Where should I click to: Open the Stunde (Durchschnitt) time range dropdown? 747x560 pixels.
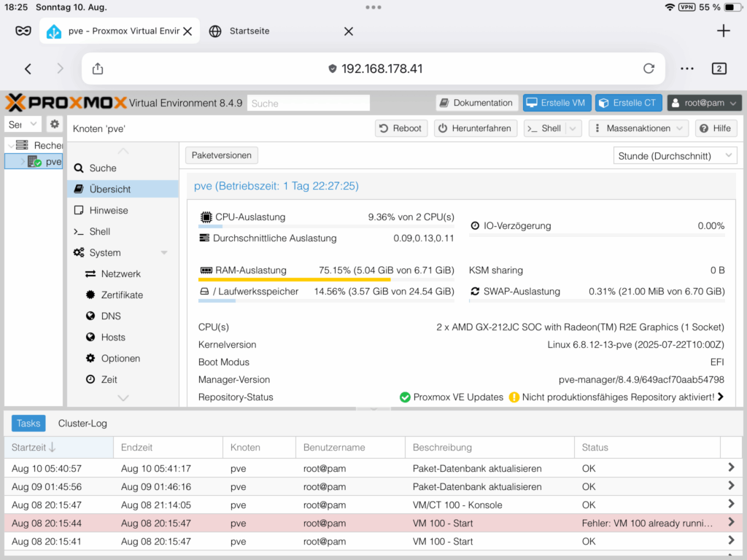click(x=676, y=155)
